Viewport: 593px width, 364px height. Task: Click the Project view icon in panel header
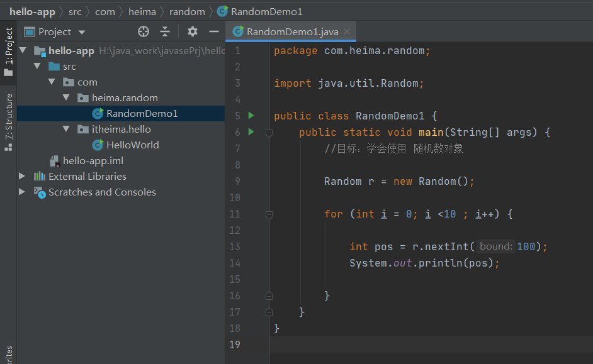coord(30,31)
